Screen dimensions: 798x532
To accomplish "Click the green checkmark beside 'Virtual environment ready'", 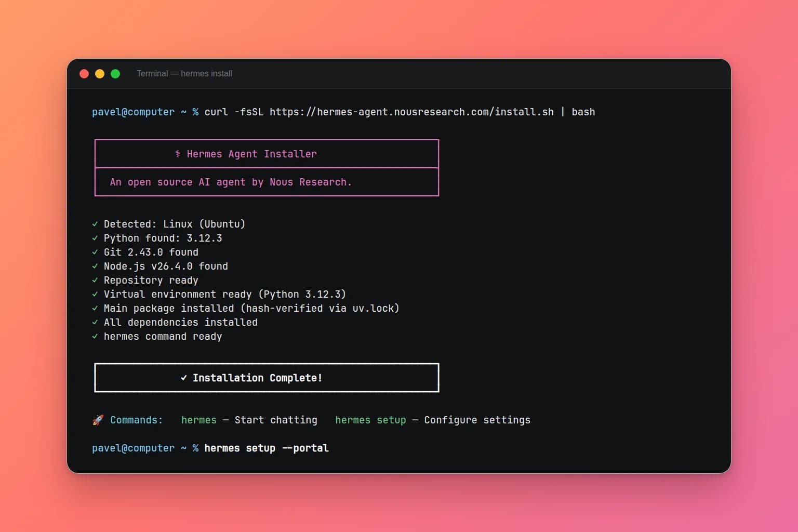I will point(95,295).
